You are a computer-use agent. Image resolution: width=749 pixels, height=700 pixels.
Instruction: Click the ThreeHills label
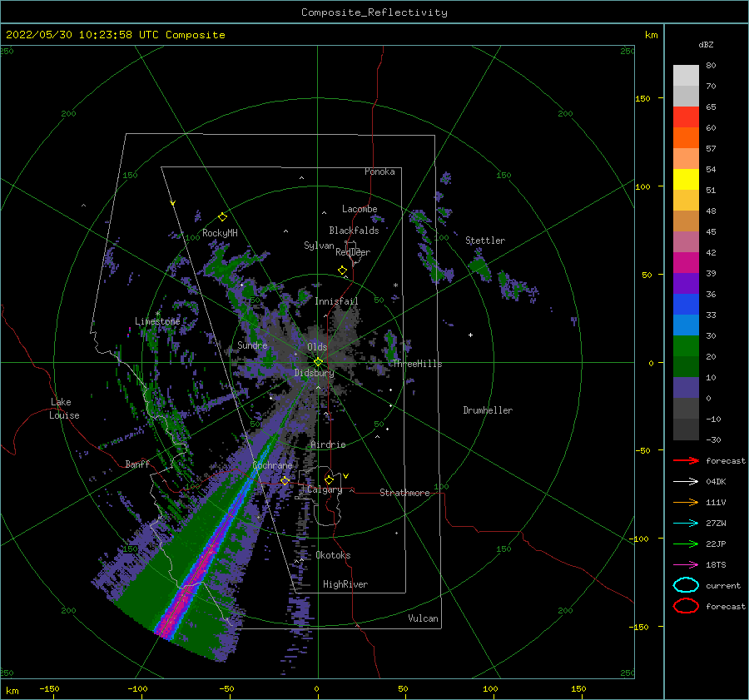click(417, 364)
